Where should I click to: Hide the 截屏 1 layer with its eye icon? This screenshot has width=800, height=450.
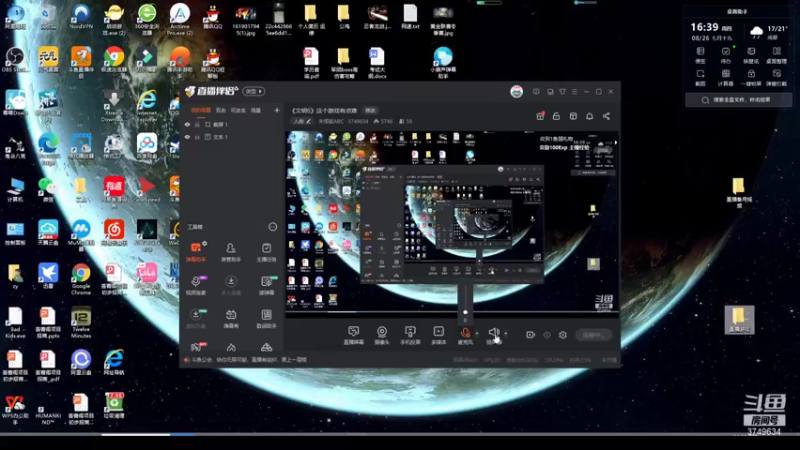click(187, 124)
